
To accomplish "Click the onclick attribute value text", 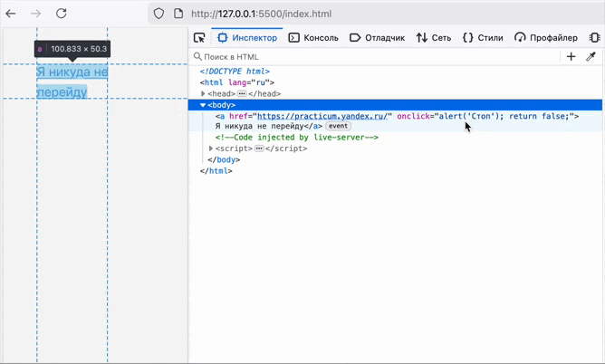I will coord(504,116).
